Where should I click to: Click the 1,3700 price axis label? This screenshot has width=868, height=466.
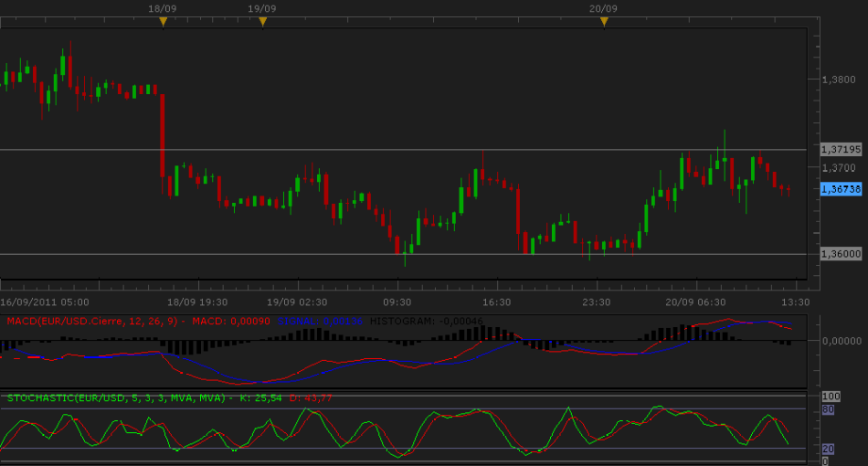point(839,168)
